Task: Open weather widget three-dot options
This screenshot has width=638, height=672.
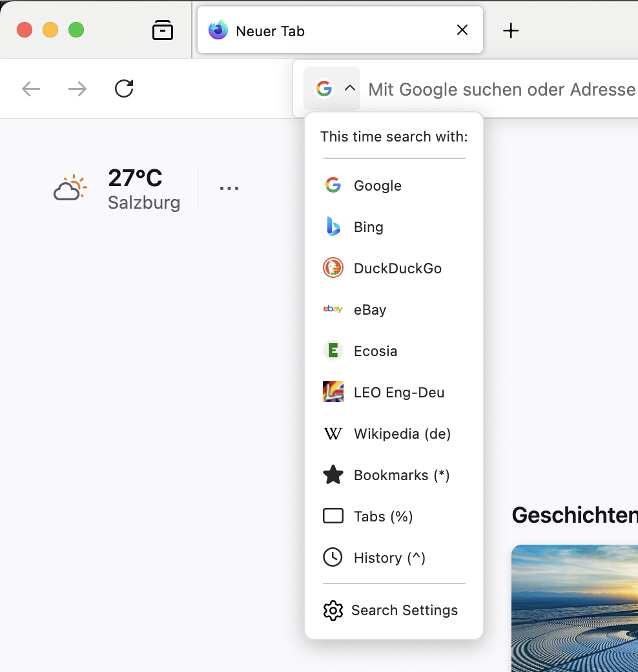Action: pos(229,188)
